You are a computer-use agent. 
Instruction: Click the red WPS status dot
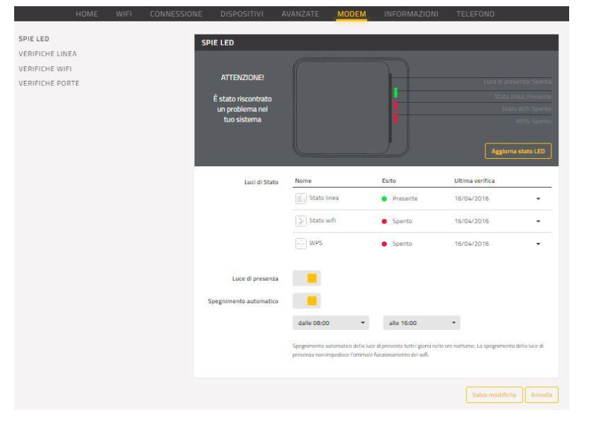(x=384, y=244)
